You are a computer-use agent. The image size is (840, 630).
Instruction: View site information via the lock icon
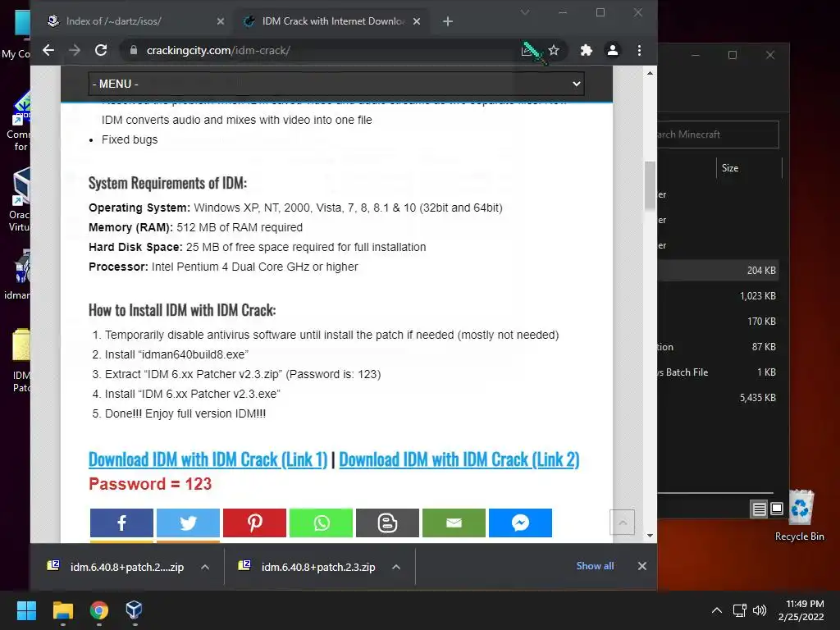pos(134,50)
